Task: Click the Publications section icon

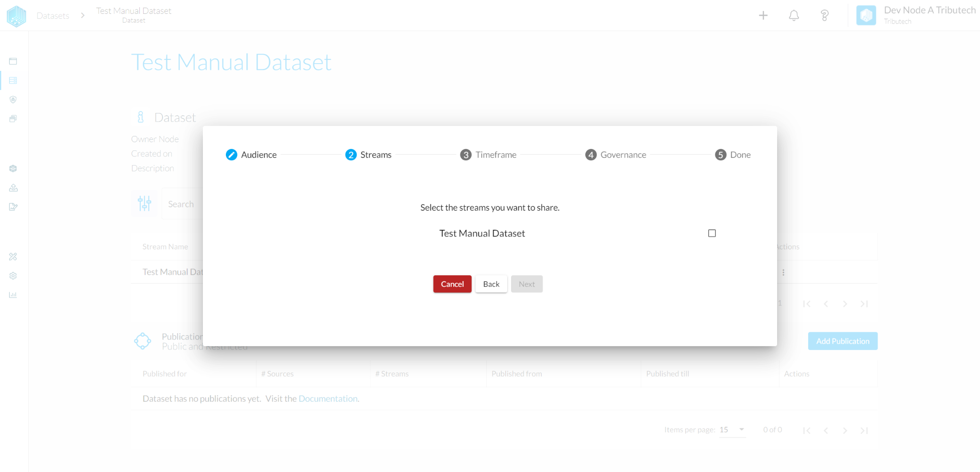Action: pyautogui.click(x=143, y=341)
